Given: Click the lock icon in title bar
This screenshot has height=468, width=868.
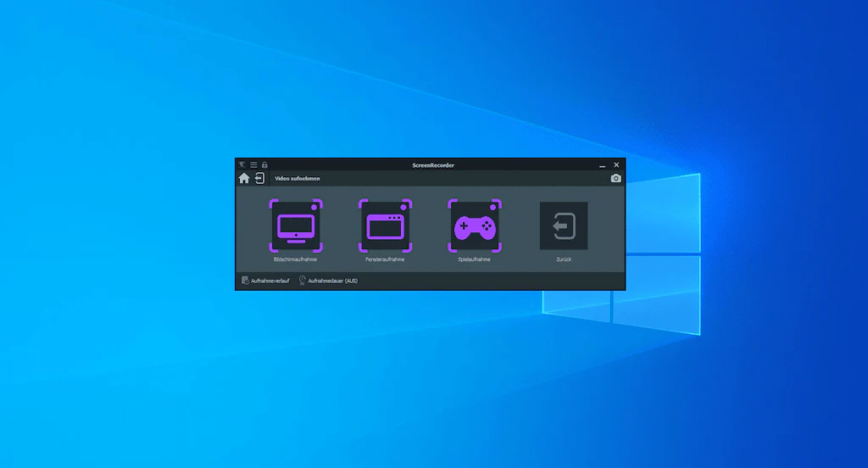Looking at the screenshot, I should tap(264, 165).
